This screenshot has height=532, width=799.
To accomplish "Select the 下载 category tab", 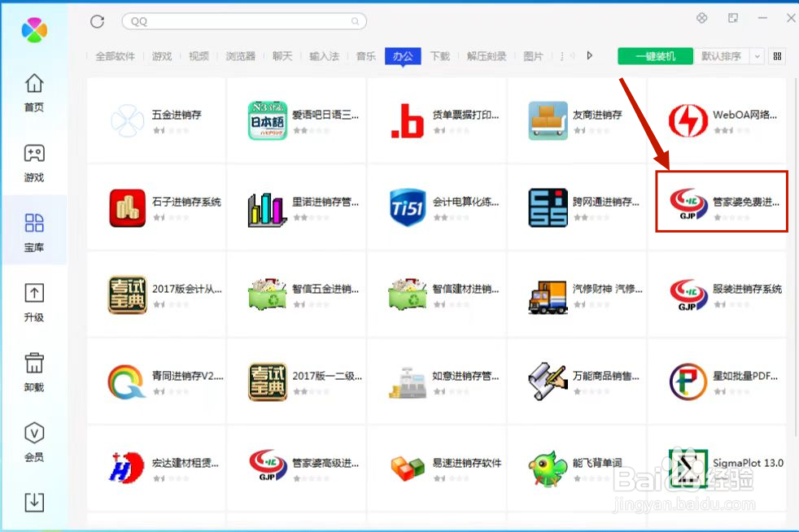I will (439, 56).
